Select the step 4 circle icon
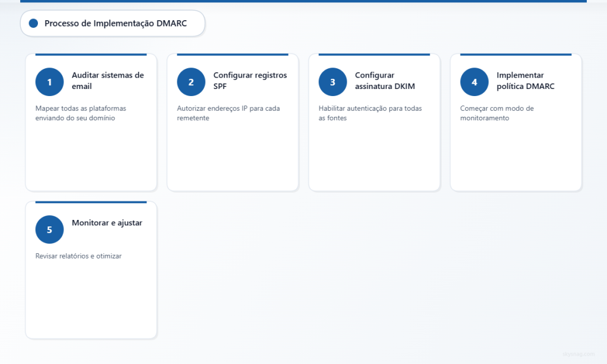607x364 pixels. click(x=474, y=82)
